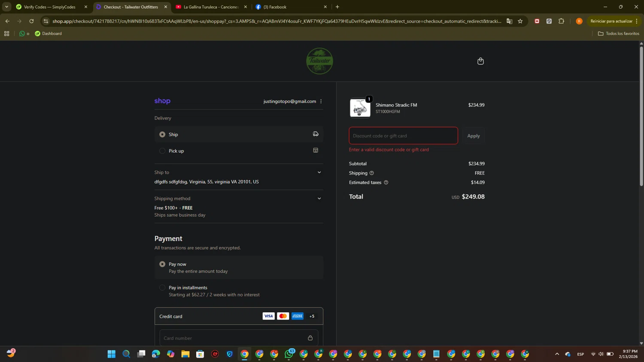Open the Microsoft Store taskbar icon
Viewport: 644px width, 362px height.
[200, 354]
